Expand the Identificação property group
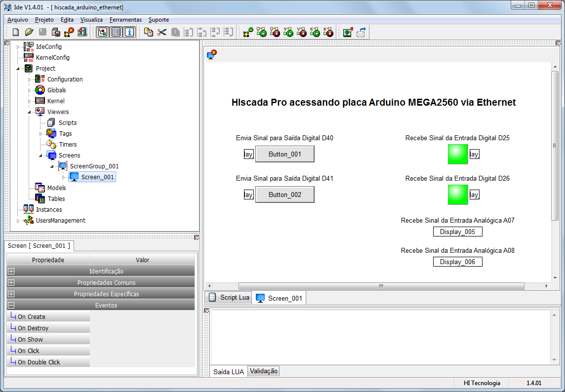The width and height of the screenshot is (565, 392). [x=11, y=272]
